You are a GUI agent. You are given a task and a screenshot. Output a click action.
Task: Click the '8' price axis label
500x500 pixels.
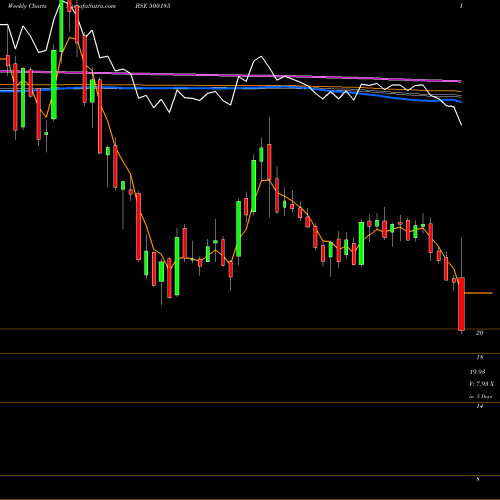tap(478, 479)
